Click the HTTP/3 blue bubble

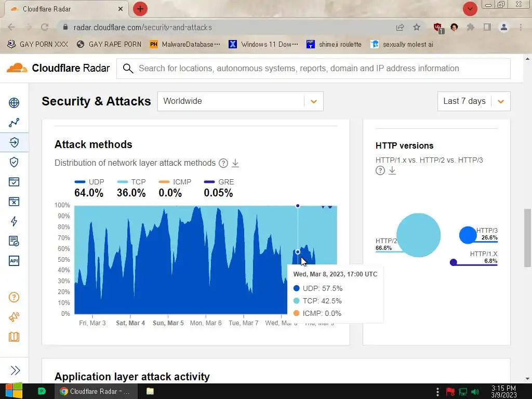tap(468, 235)
